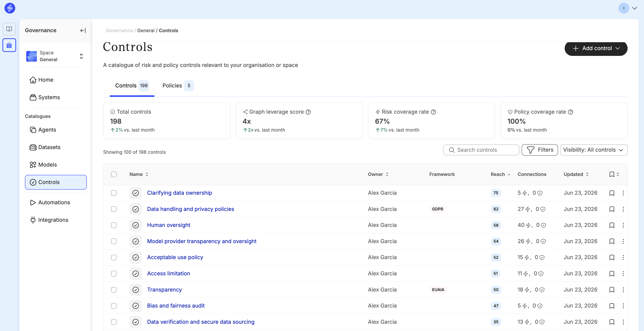
Task: Click the Governance breadcrumb link
Action: [119, 30]
